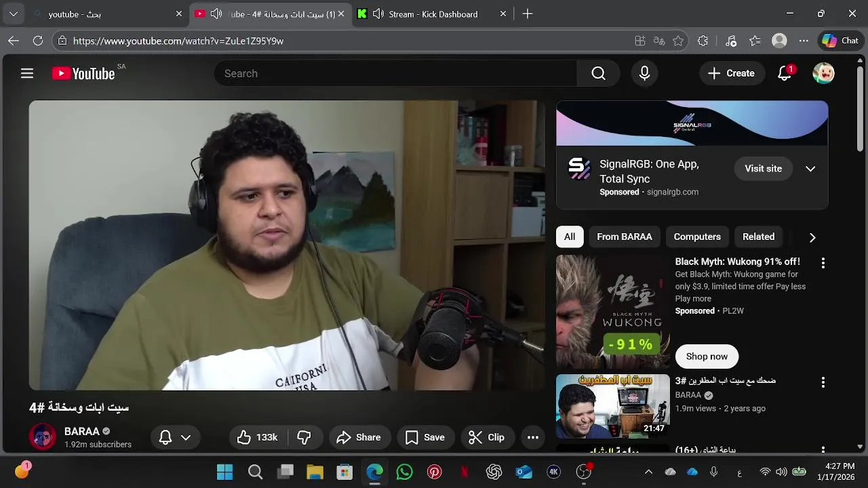Open the tab search dropdown arrow
868x488 pixels.
coord(14,14)
